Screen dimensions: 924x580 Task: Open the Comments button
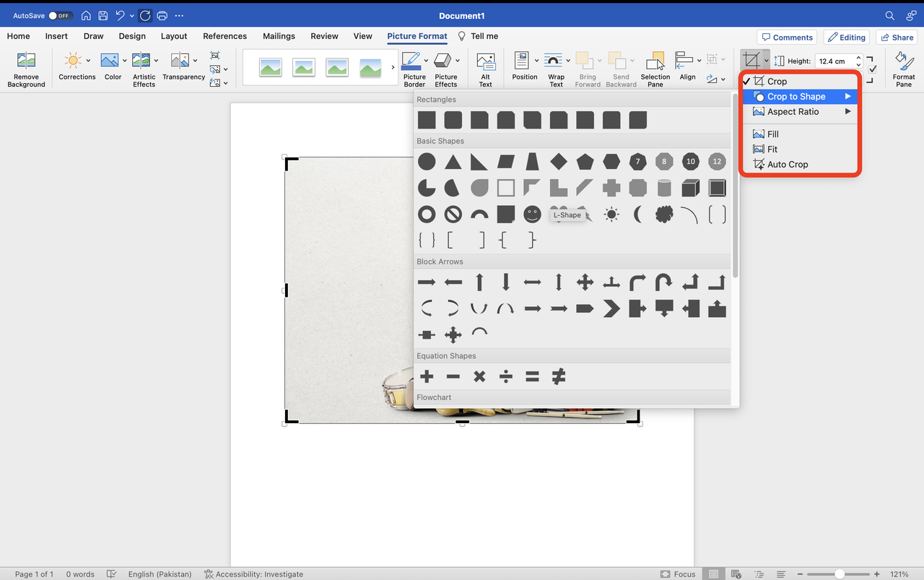[x=786, y=38]
